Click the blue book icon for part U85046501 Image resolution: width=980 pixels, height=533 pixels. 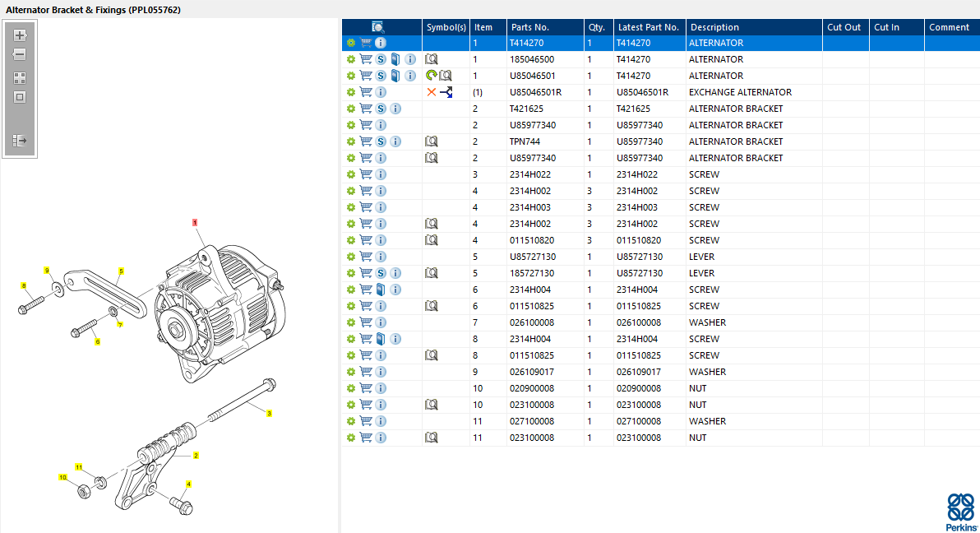[395, 76]
